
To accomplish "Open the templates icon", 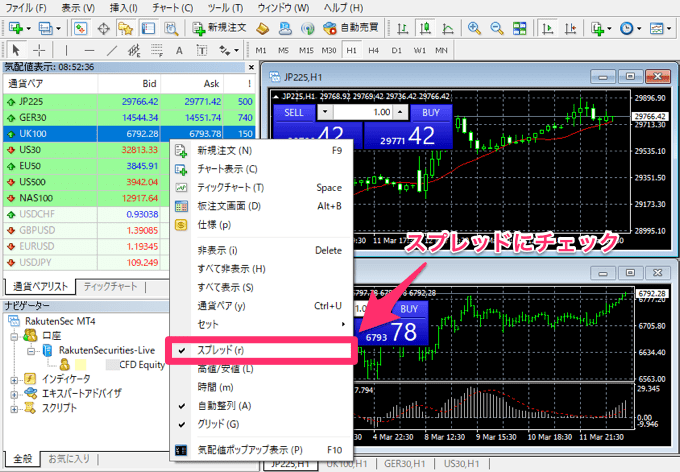I will (x=657, y=29).
